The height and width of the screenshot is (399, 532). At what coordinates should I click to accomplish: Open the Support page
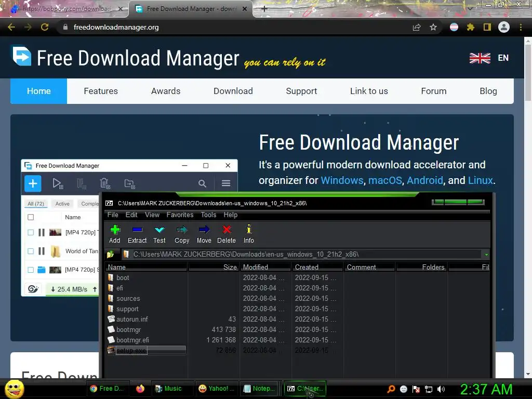pos(301,91)
